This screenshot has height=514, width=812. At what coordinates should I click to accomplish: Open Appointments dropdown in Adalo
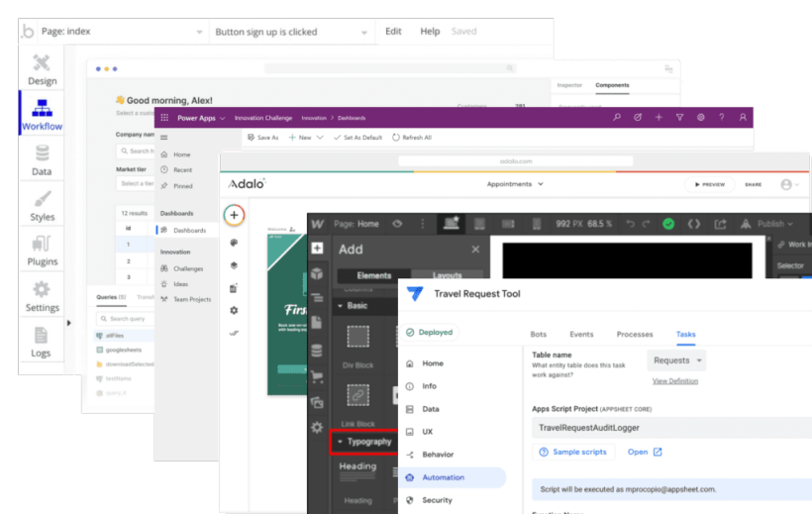click(515, 184)
